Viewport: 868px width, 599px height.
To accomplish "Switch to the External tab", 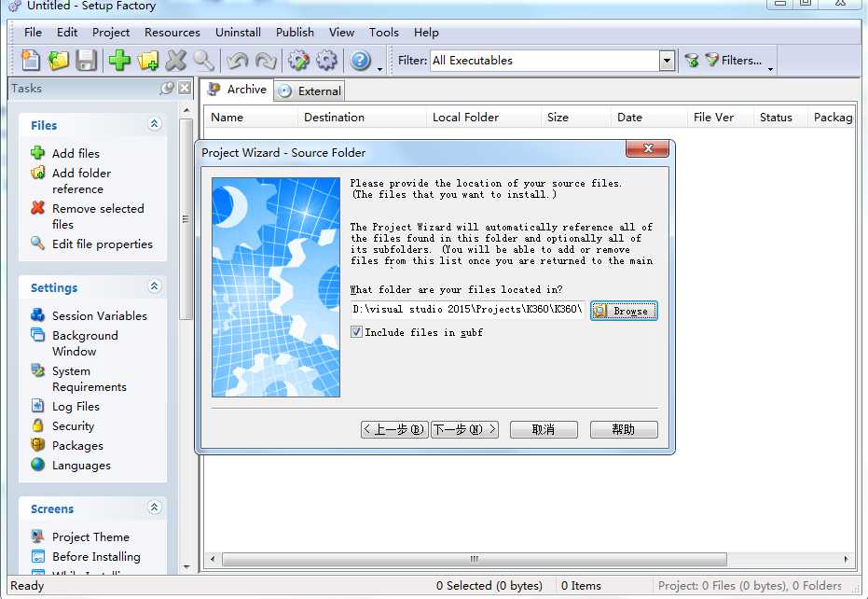I will (x=310, y=91).
